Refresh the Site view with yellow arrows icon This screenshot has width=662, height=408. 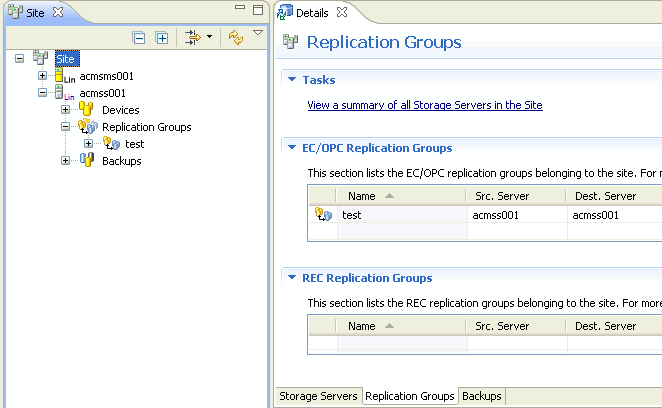tap(236, 37)
